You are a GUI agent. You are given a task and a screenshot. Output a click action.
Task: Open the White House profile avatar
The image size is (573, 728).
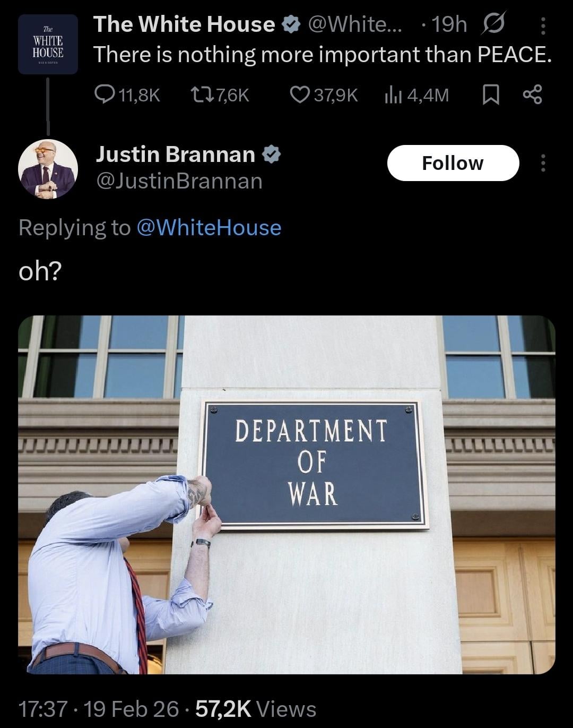tap(48, 44)
